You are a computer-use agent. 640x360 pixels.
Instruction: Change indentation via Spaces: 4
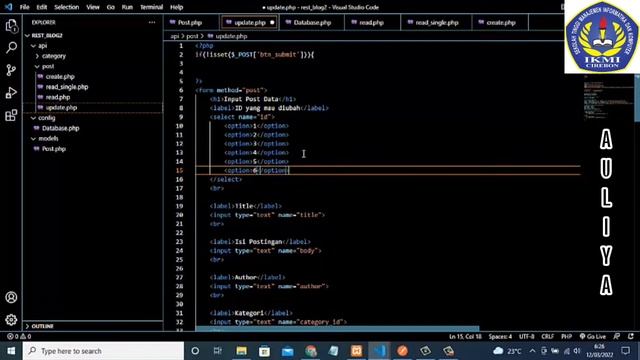coord(500,336)
